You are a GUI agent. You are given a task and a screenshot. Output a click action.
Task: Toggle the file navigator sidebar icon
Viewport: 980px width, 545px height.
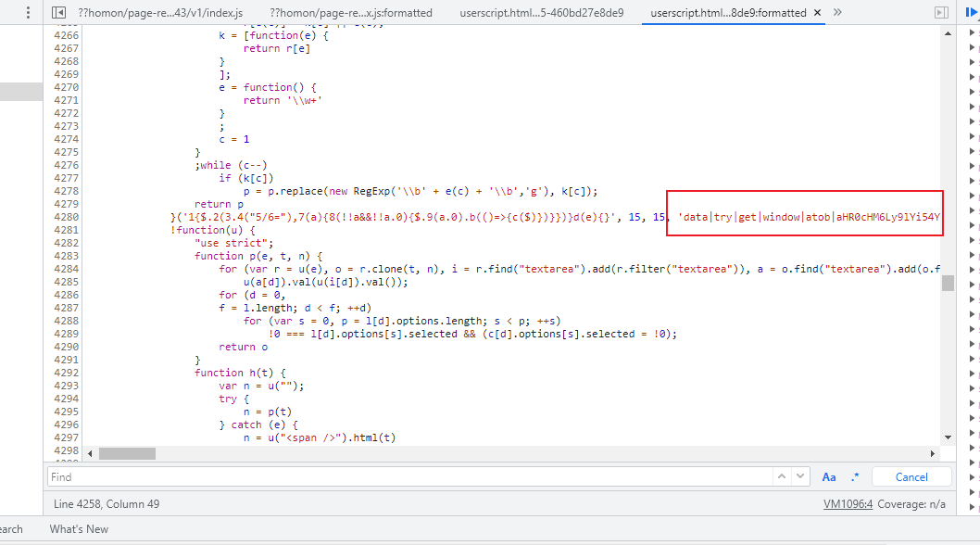pos(58,13)
